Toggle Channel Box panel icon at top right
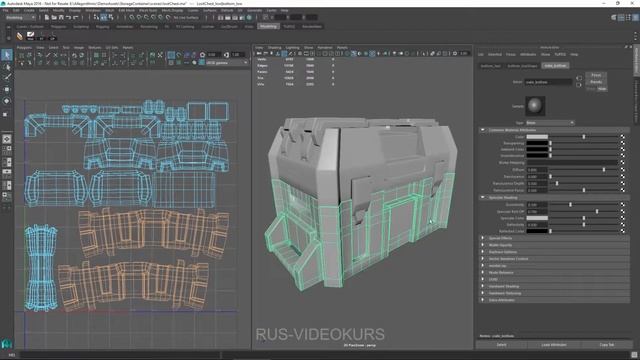This screenshot has width=640, height=360. [x=636, y=18]
